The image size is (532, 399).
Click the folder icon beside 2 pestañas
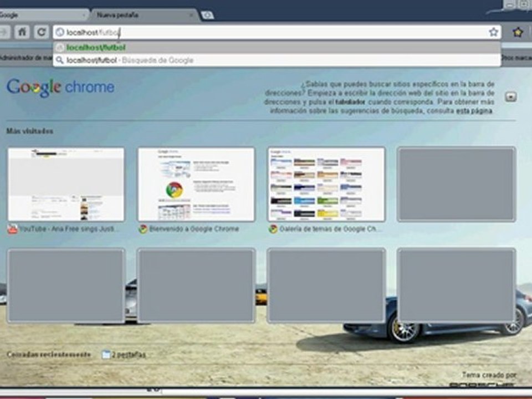(x=106, y=355)
